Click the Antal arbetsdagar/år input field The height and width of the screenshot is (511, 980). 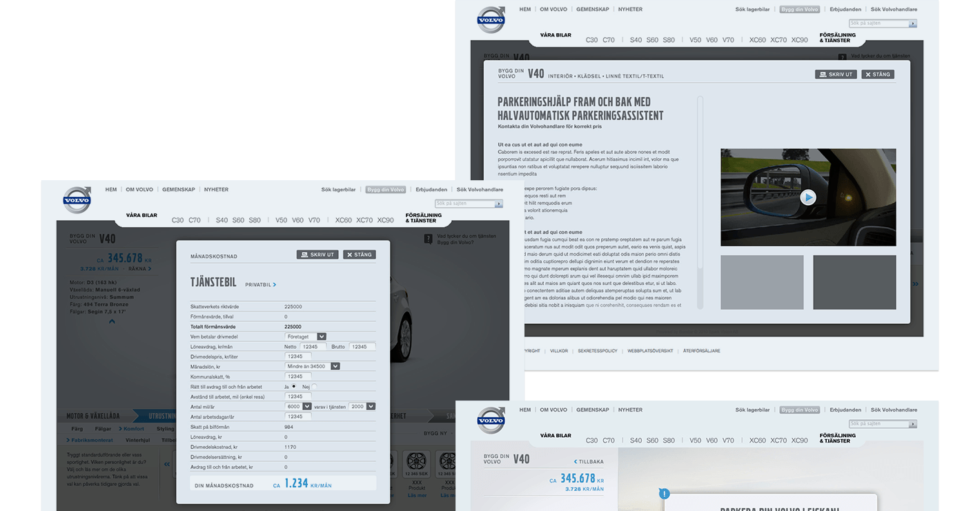click(x=298, y=416)
